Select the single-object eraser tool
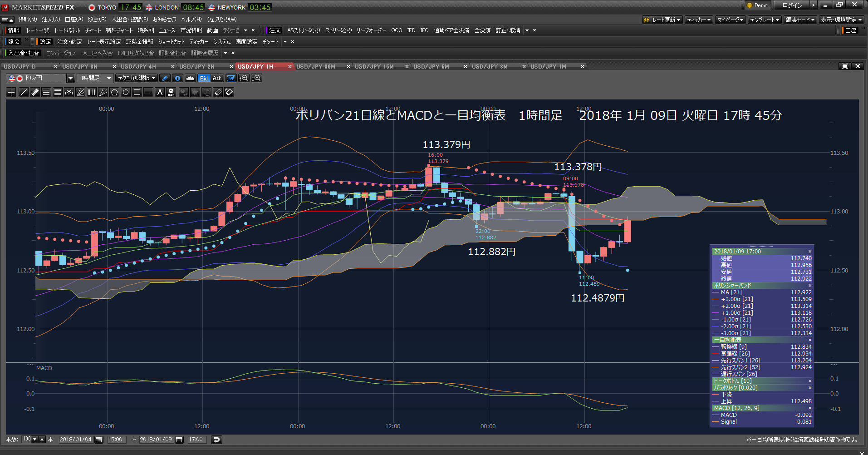868x455 pixels. (x=218, y=92)
